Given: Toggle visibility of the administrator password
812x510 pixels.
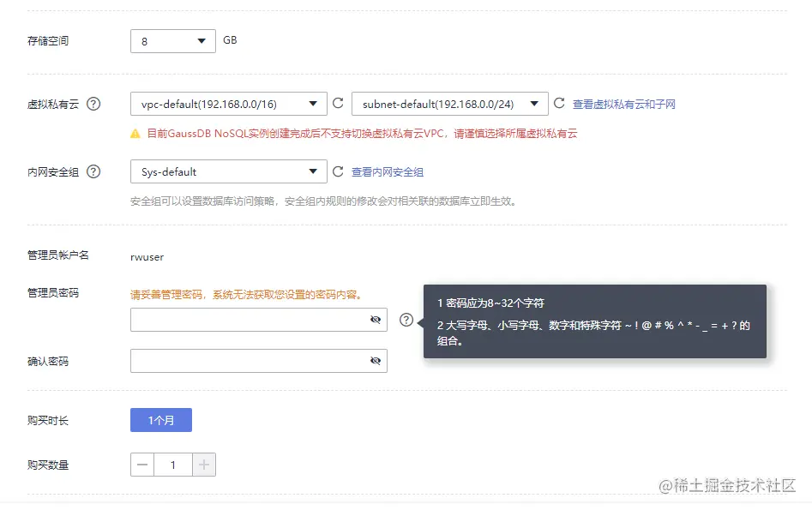Looking at the screenshot, I should [376, 320].
